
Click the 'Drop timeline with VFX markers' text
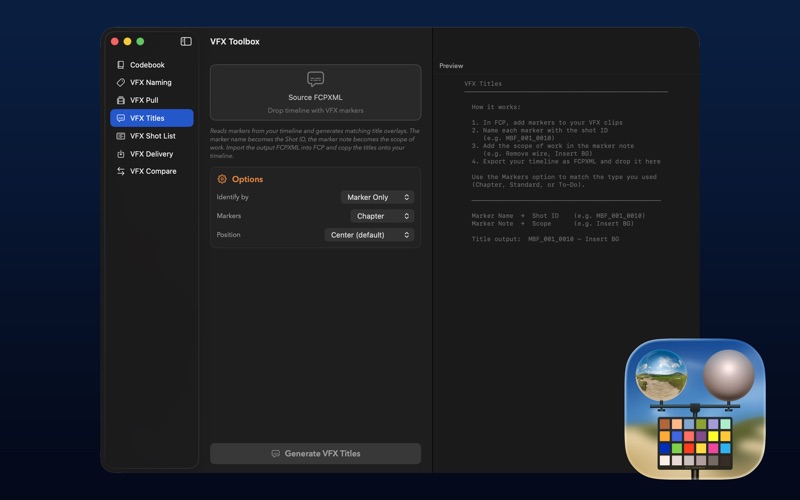(315, 110)
